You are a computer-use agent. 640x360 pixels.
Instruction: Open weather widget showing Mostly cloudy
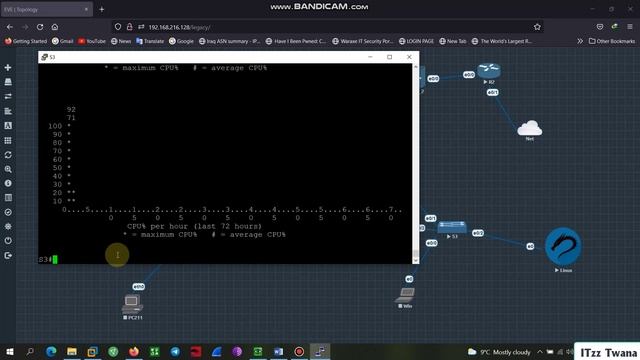[x=499, y=352]
